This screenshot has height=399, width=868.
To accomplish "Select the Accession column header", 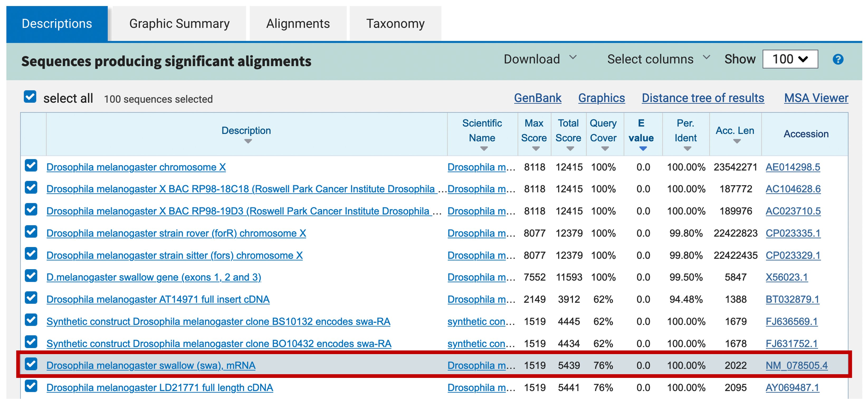I will coord(806,134).
